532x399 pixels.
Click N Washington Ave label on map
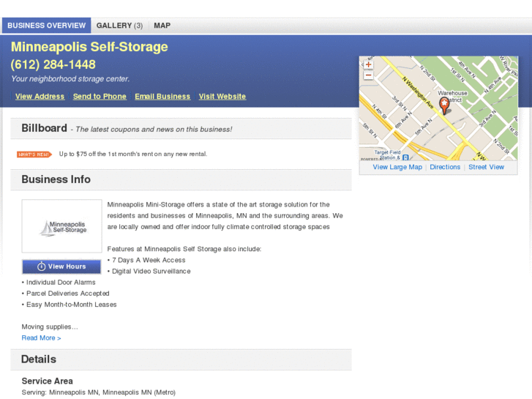tap(418, 93)
